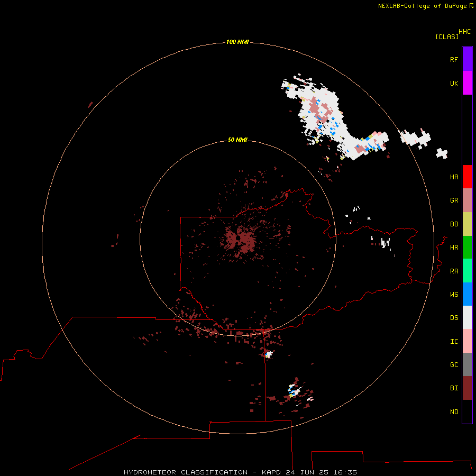Screen dimensions: 476x476
Task: Click the DS white legend swatch
Action: 467,317
